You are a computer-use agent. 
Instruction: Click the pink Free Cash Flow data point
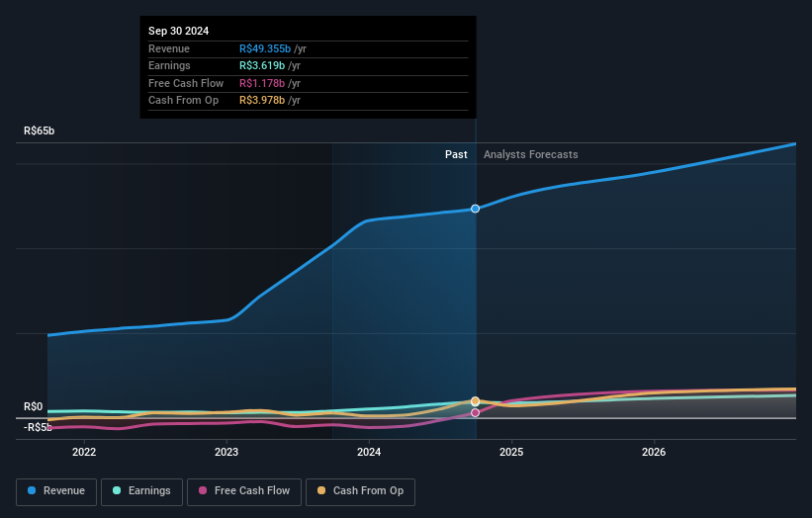[x=475, y=412]
